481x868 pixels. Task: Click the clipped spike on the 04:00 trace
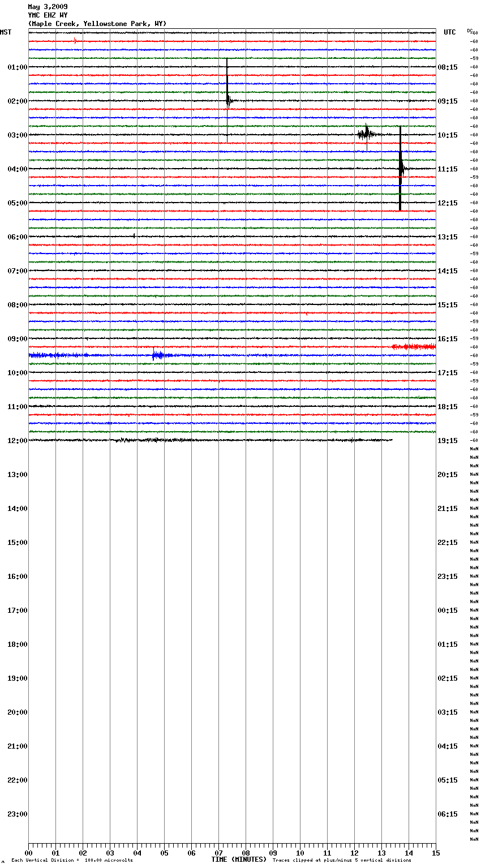pyautogui.click(x=401, y=168)
